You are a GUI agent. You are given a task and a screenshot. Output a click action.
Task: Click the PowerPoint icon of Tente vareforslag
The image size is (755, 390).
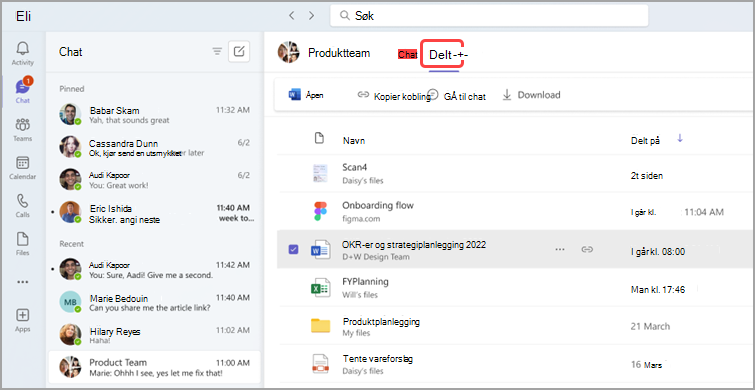click(x=320, y=364)
